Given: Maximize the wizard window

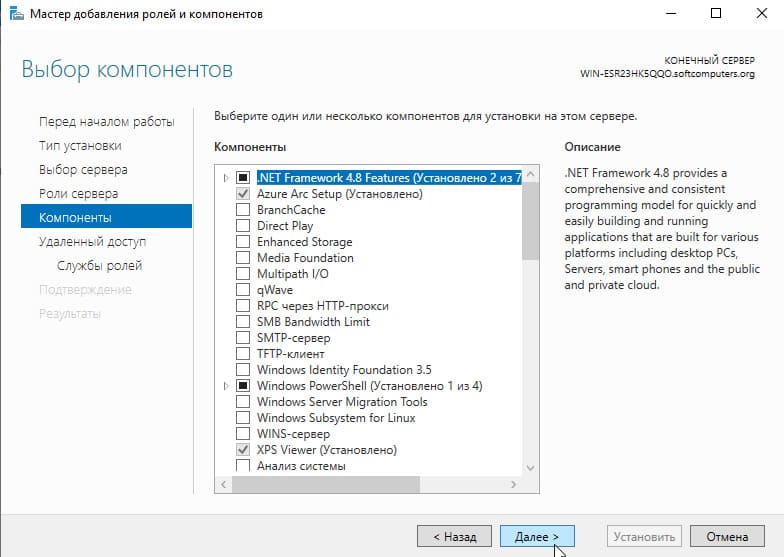Looking at the screenshot, I should [716, 14].
